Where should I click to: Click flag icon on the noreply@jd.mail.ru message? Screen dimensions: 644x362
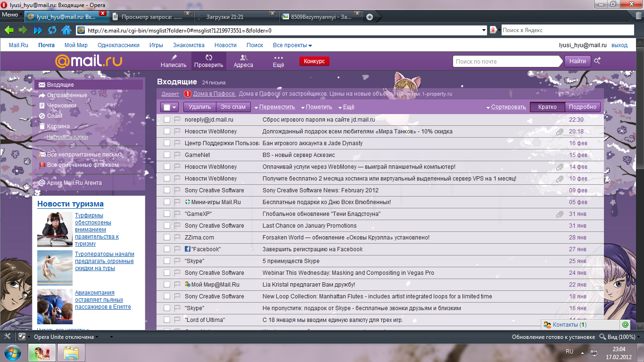tap(177, 120)
